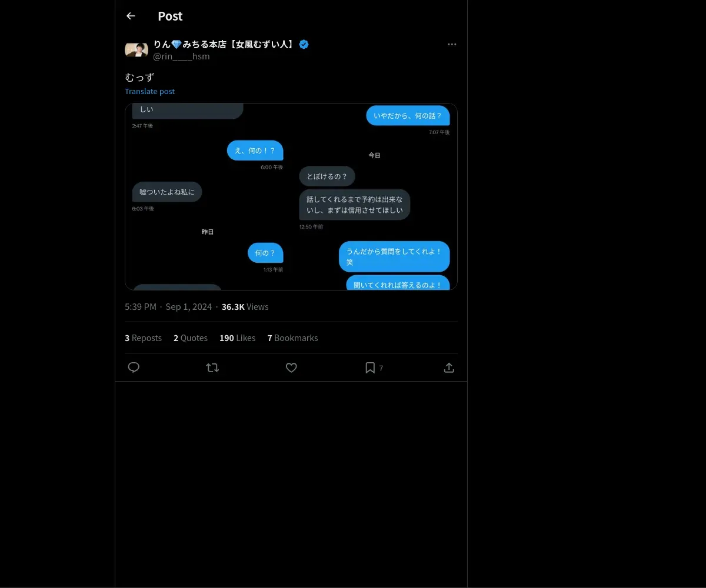Screen dimensions: 706x588
Task: Repost using the retweet icon
Action: (212, 367)
